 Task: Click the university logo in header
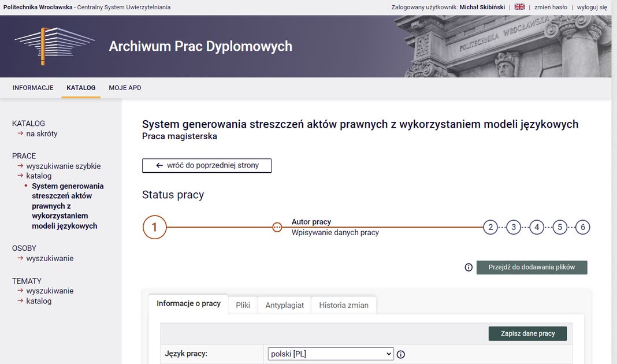pos(54,46)
